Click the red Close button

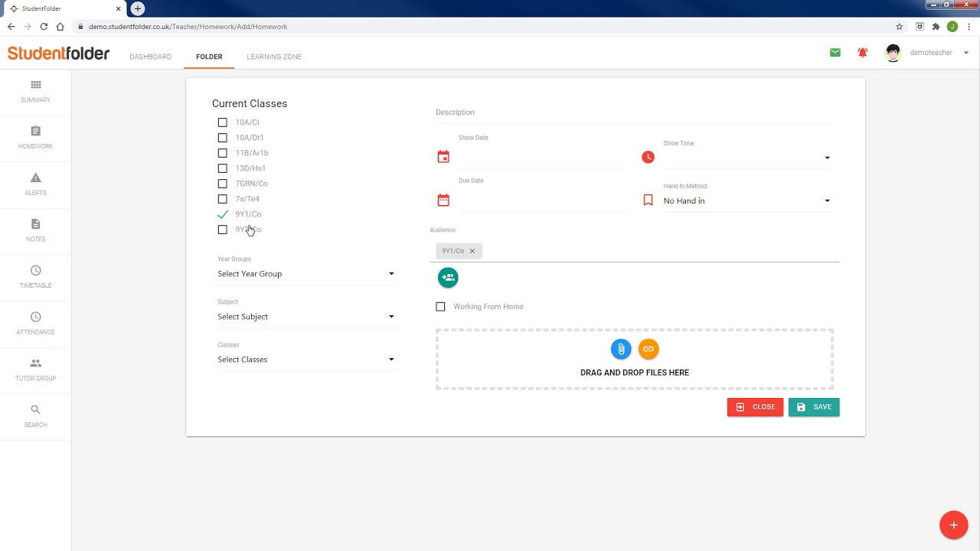pyautogui.click(x=755, y=407)
